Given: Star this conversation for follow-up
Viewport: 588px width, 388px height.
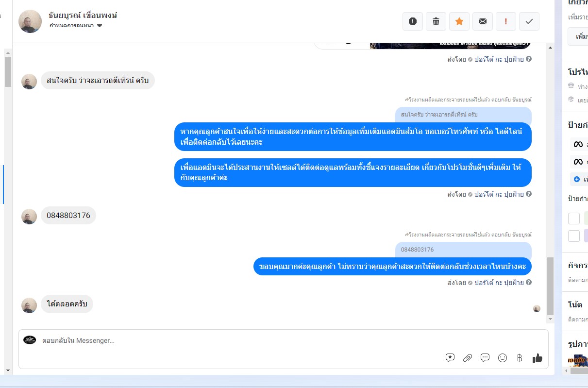Looking at the screenshot, I should pyautogui.click(x=459, y=21).
